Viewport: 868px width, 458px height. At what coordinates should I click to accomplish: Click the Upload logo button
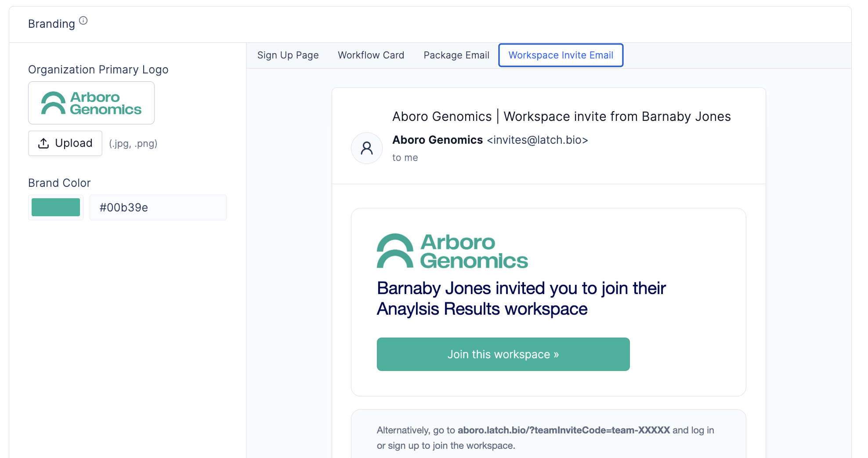65,143
